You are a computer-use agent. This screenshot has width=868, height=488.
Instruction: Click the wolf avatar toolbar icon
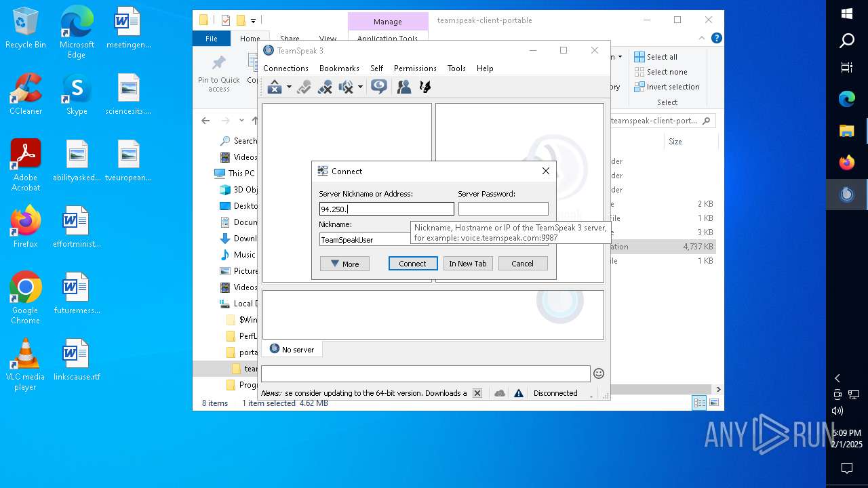click(425, 87)
